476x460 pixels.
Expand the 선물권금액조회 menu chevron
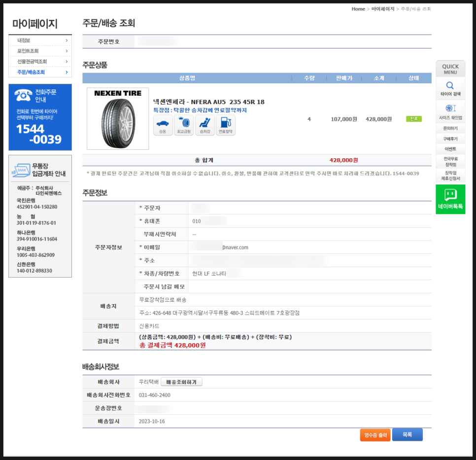[x=67, y=62]
